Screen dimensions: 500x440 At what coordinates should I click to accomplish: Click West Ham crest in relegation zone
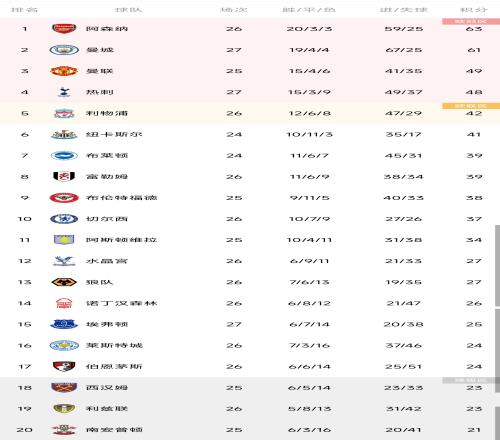(x=64, y=388)
